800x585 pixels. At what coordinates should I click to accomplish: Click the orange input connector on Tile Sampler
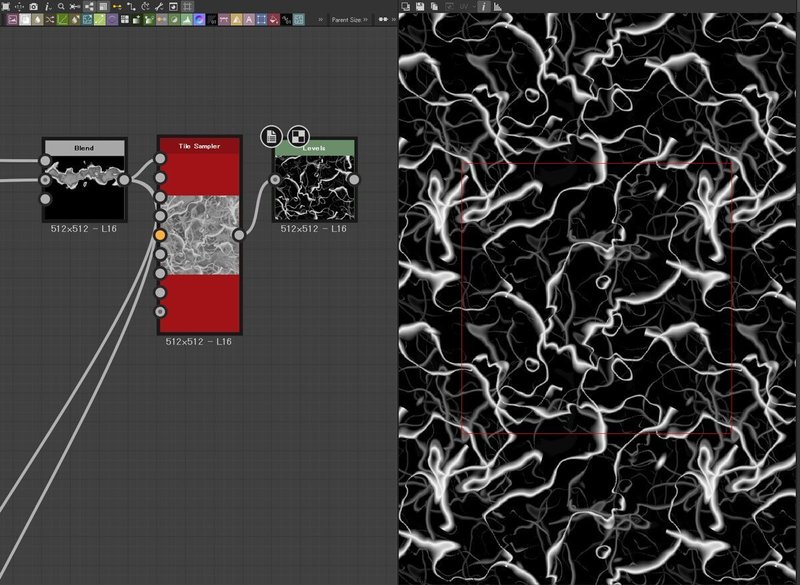(x=160, y=235)
